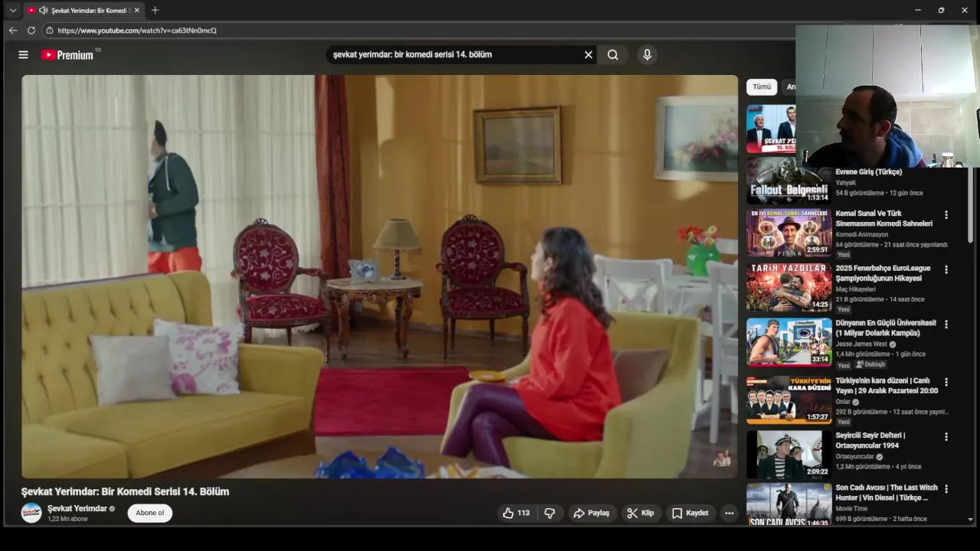Like the video with thumbs up
This screenshot has height=551, width=980.
(x=516, y=513)
